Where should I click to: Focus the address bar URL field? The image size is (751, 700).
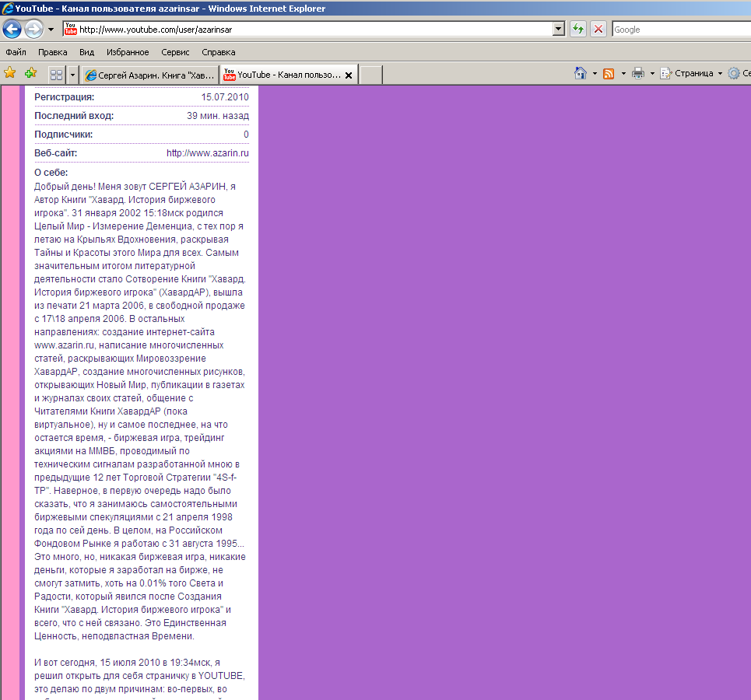click(315, 30)
